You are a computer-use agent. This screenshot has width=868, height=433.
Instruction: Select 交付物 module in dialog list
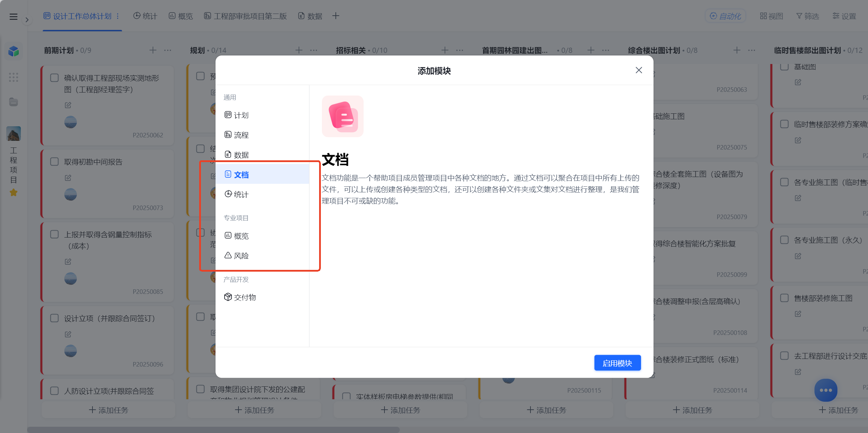coord(262,297)
